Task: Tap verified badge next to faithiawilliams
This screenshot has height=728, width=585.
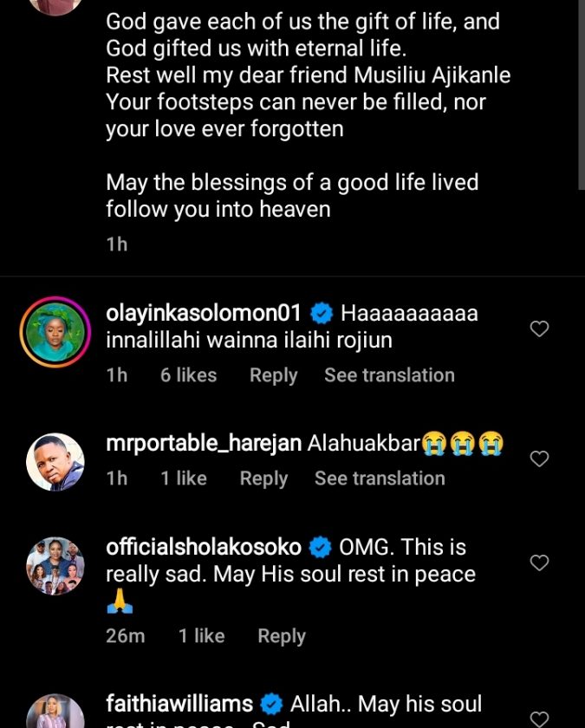Action: (272, 704)
